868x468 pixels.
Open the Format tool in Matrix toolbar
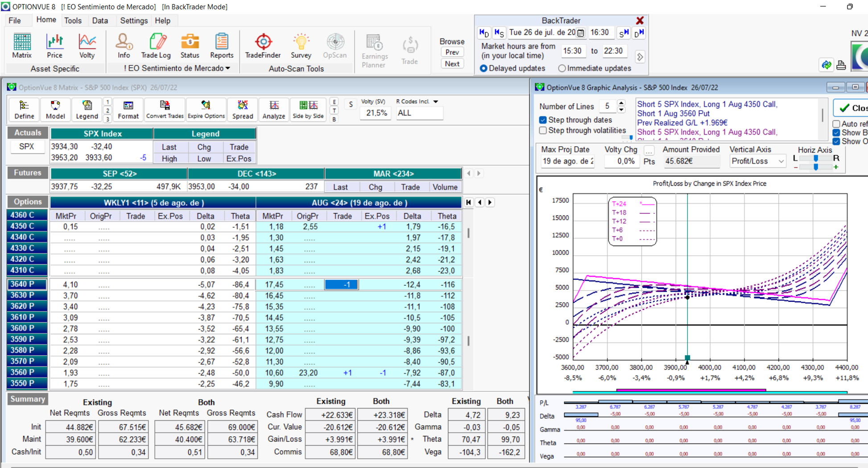coord(128,110)
